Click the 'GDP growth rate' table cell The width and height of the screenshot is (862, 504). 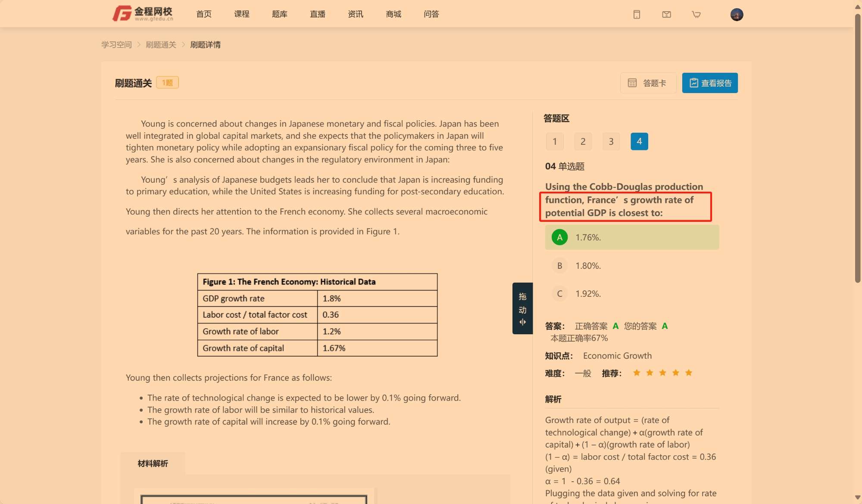click(x=257, y=299)
